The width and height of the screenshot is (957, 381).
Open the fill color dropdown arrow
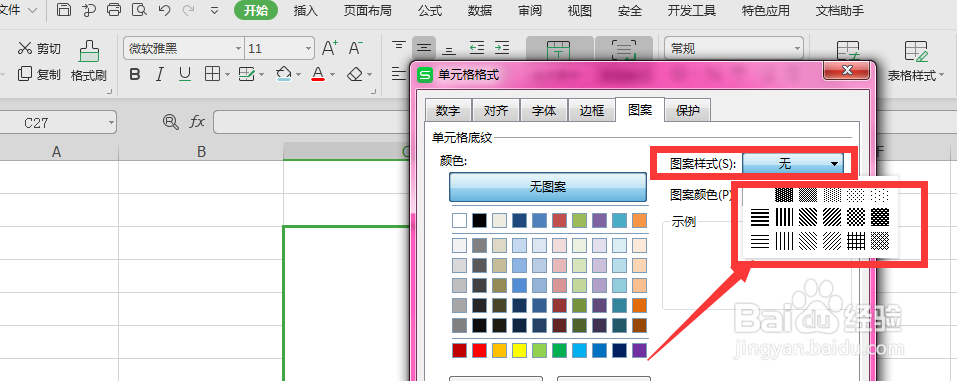(x=298, y=75)
